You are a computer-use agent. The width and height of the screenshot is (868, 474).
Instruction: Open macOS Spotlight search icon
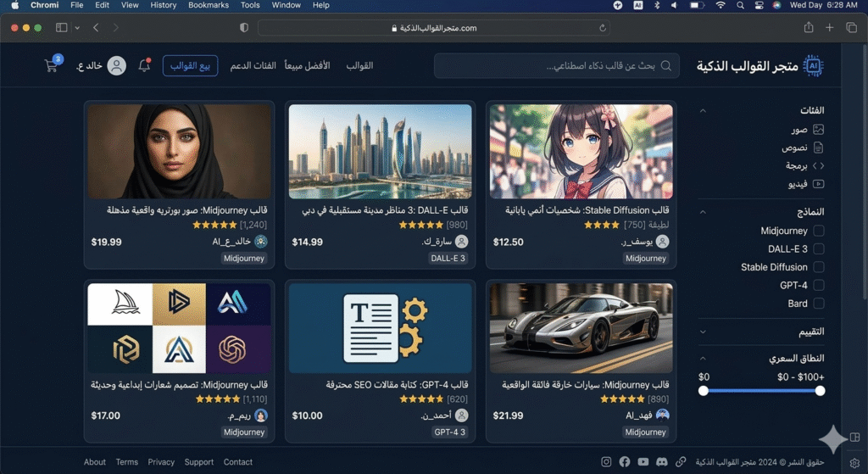click(740, 5)
